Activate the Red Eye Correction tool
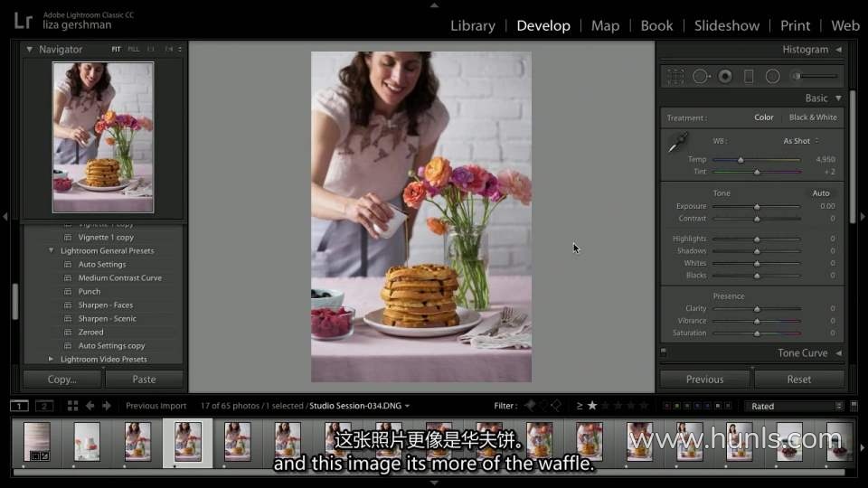 725,77
